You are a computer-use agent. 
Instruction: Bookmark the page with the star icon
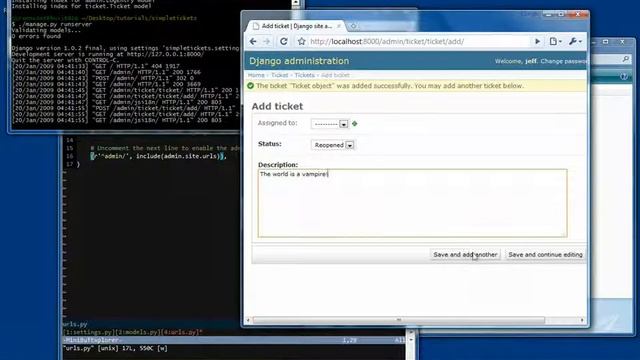tap(302, 42)
